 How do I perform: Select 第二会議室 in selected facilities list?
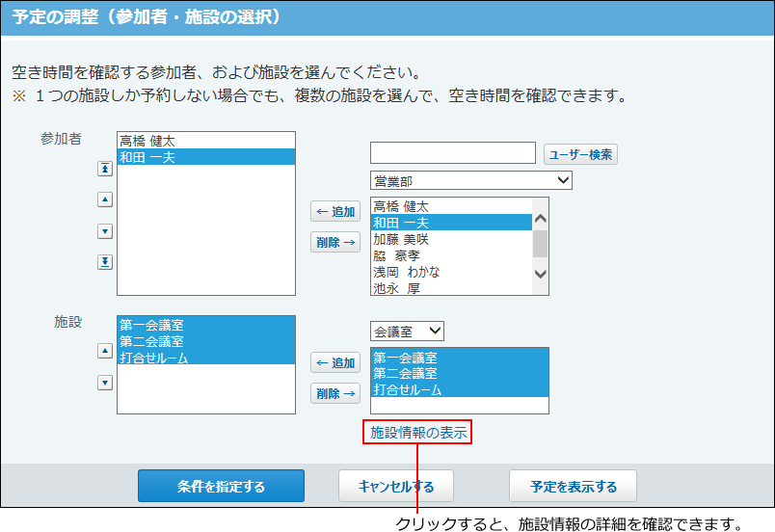[206, 341]
